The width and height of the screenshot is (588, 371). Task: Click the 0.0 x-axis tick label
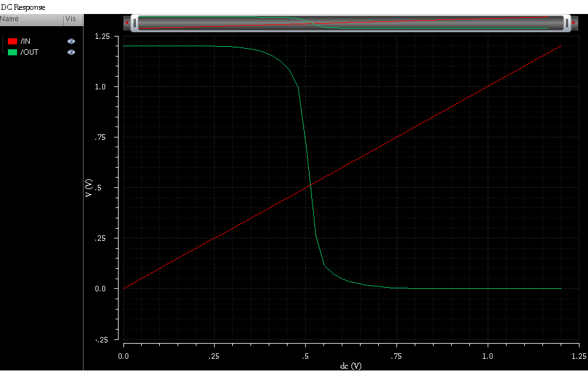pyautogui.click(x=123, y=356)
